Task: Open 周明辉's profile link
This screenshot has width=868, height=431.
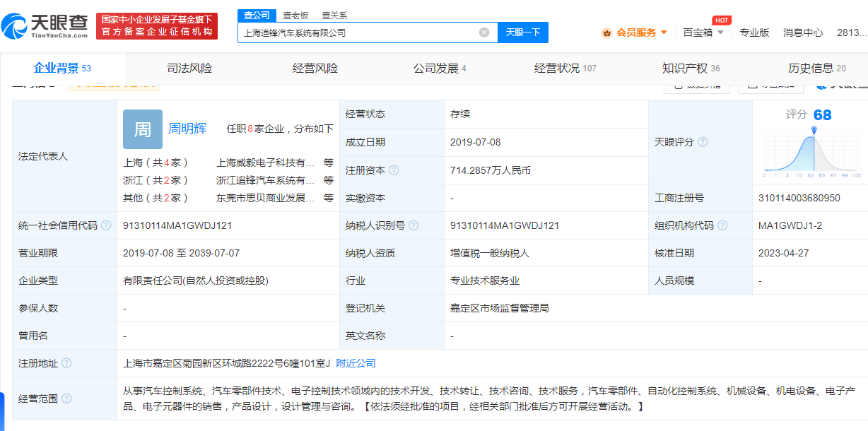Action: click(x=187, y=129)
